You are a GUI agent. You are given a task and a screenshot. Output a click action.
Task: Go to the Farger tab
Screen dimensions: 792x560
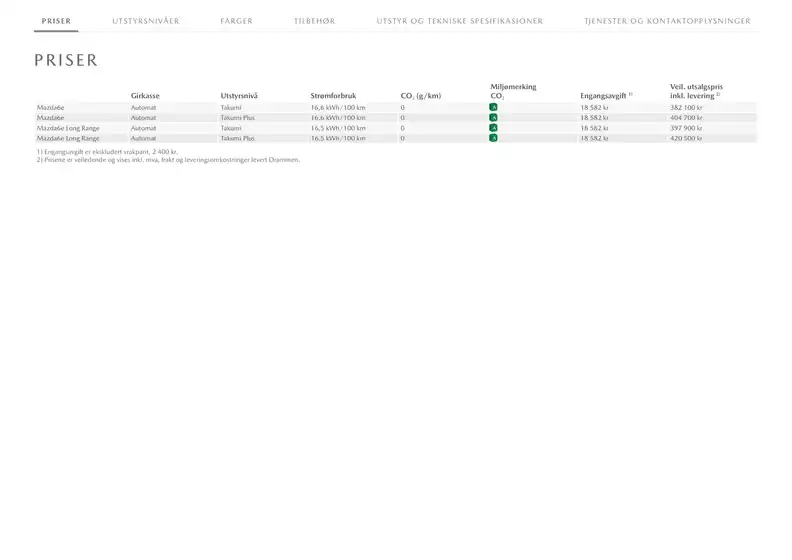pyautogui.click(x=236, y=20)
